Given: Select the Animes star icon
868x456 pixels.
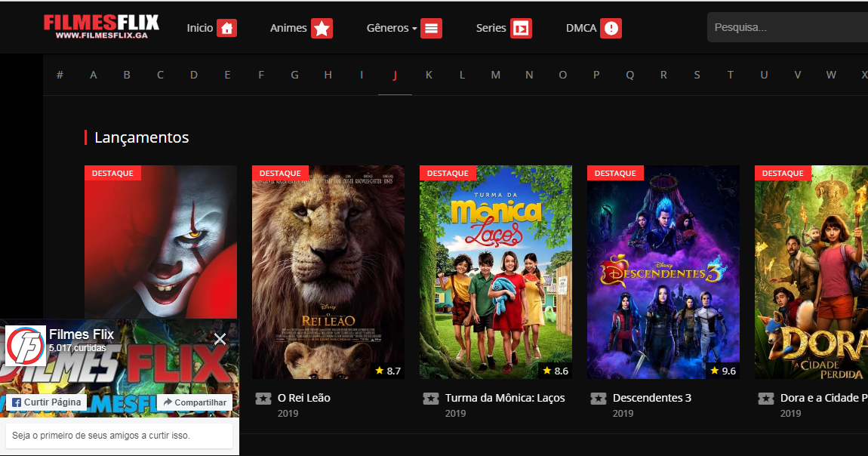Looking at the screenshot, I should click(x=322, y=28).
